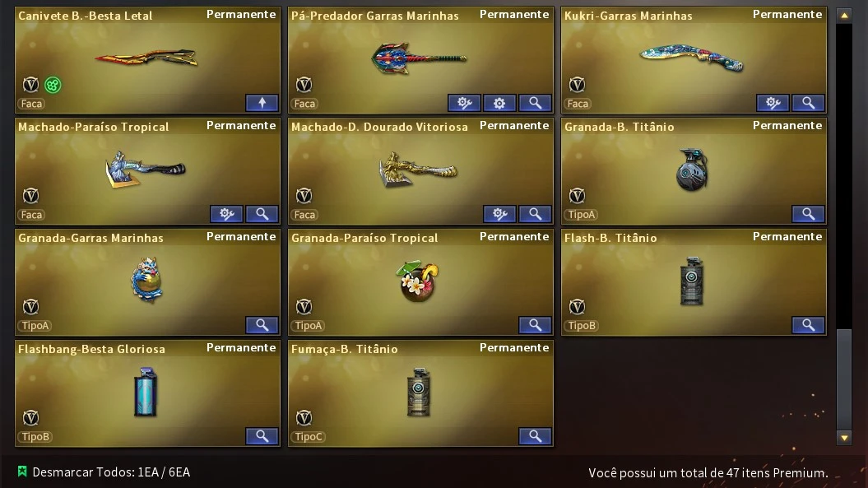Click the Faca tag on Kukri-Garras Marinhas
Image resolution: width=868 pixels, height=488 pixels.
(x=578, y=104)
